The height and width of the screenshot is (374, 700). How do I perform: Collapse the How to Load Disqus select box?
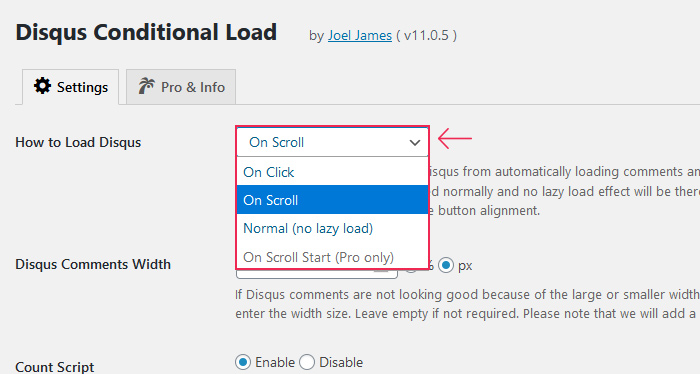(333, 142)
